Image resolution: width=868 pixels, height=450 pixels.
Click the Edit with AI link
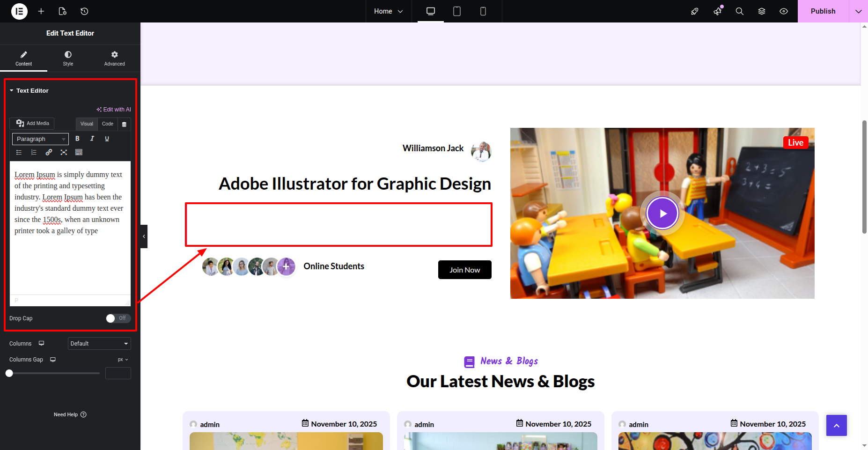click(x=114, y=110)
